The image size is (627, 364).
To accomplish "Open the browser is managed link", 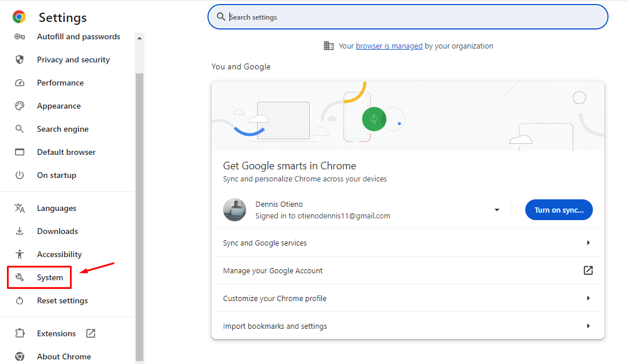I will pyautogui.click(x=389, y=46).
